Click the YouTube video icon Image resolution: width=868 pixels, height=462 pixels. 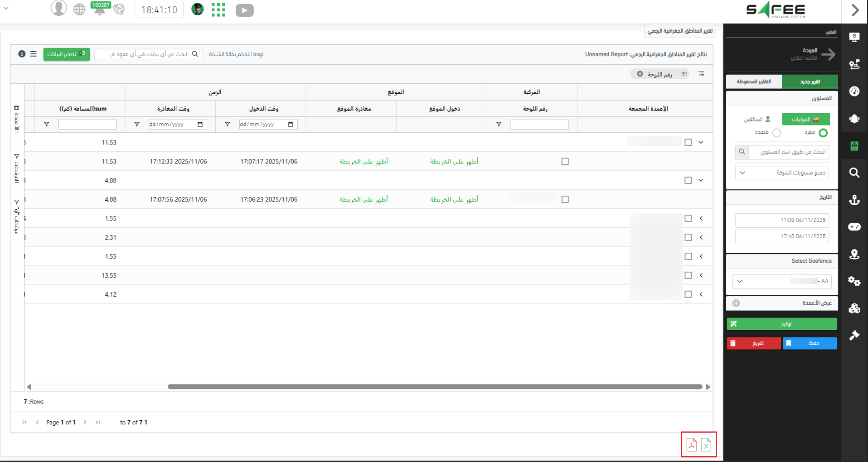click(244, 10)
